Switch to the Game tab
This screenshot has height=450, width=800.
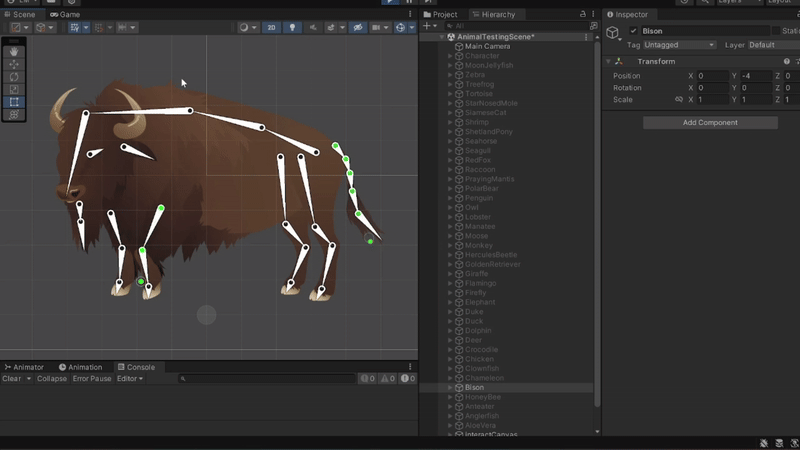click(x=65, y=15)
